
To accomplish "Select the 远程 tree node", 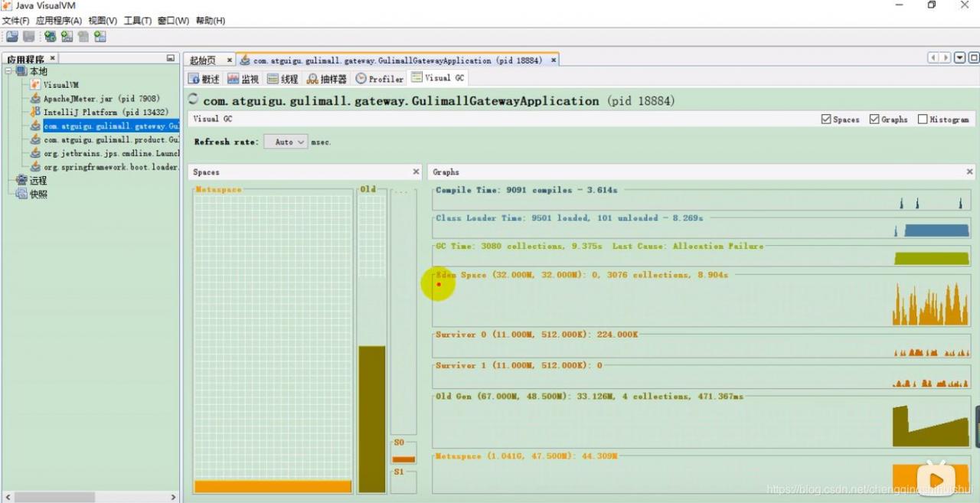I will [38, 180].
